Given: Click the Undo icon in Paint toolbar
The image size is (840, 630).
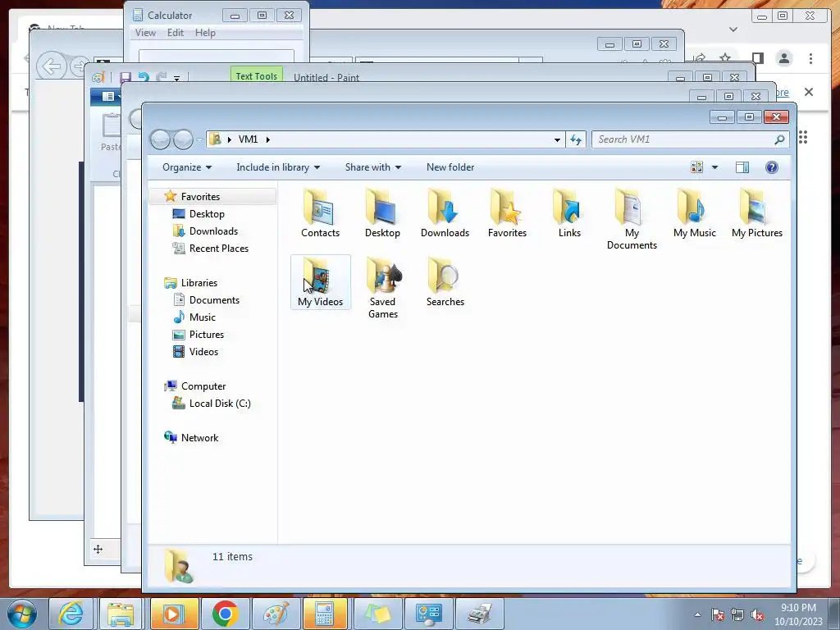Looking at the screenshot, I should pyautogui.click(x=144, y=77).
